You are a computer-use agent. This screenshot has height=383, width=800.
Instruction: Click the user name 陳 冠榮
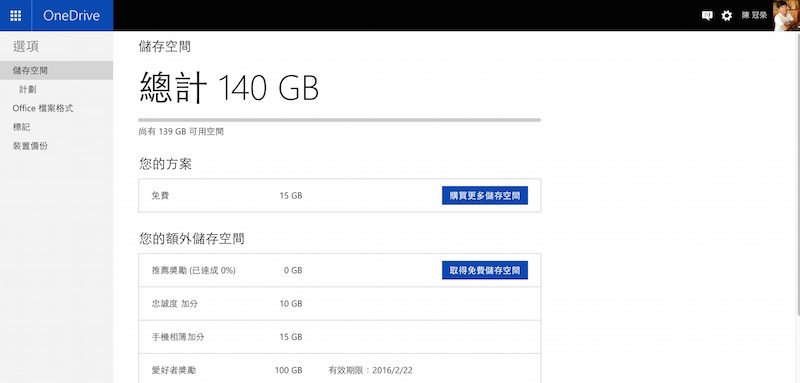pos(754,16)
